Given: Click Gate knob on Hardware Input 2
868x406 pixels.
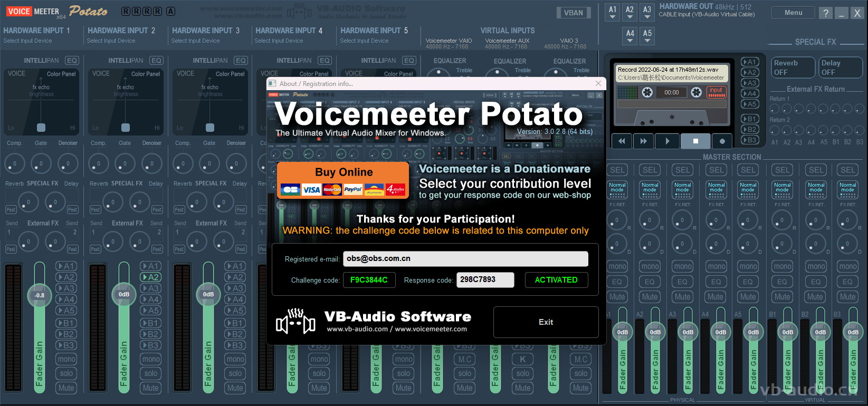Looking at the screenshot, I should coord(125,163).
